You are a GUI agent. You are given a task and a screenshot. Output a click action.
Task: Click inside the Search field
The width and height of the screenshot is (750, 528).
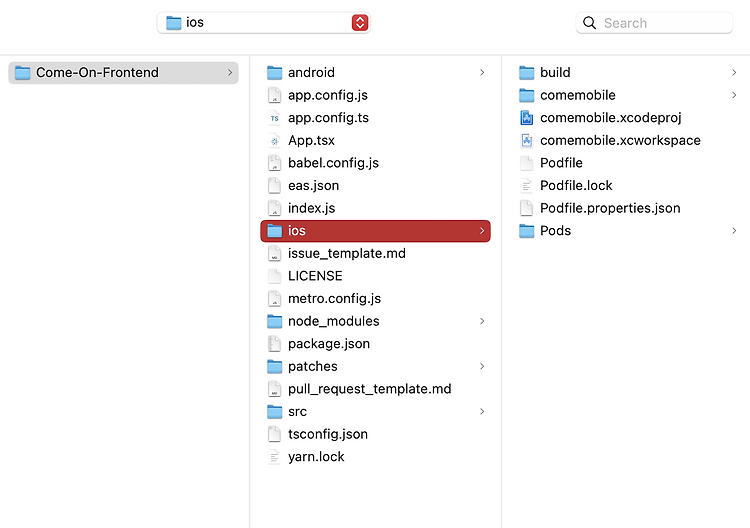tap(654, 23)
